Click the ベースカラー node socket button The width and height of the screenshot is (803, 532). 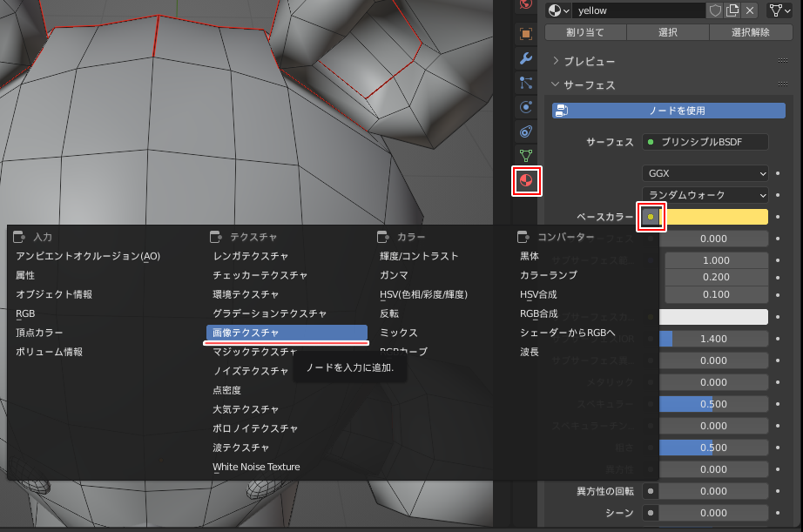pos(651,217)
